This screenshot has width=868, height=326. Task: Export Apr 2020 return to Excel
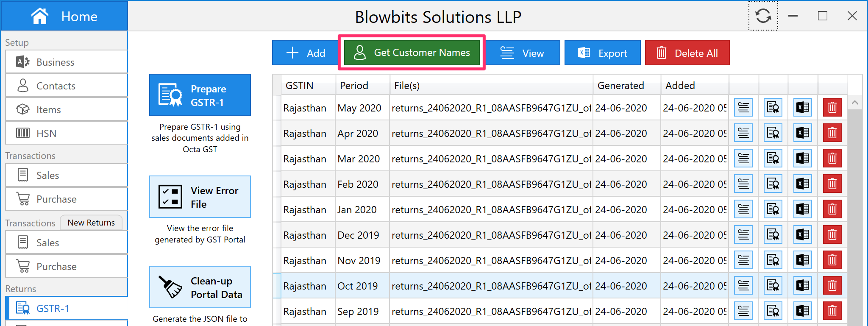(x=802, y=133)
